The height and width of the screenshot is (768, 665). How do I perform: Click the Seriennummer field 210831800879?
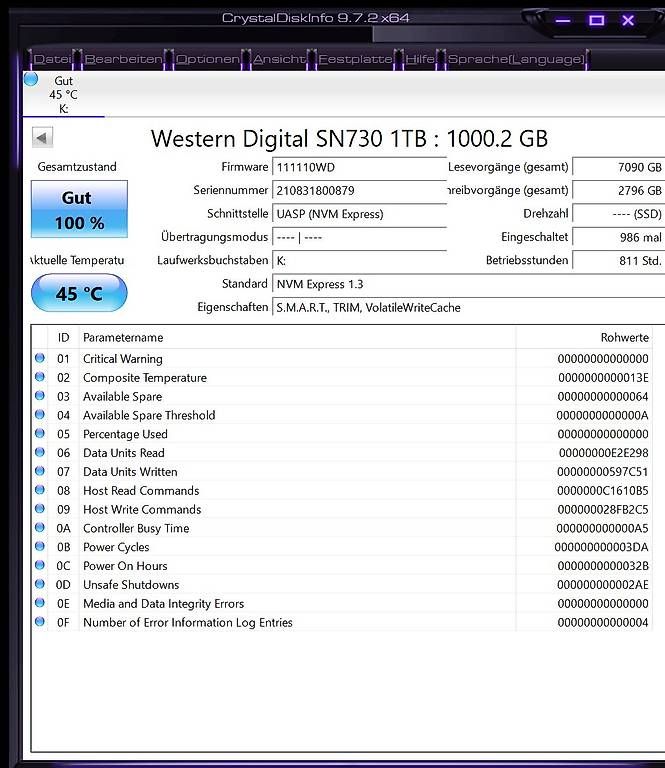click(x=359, y=191)
